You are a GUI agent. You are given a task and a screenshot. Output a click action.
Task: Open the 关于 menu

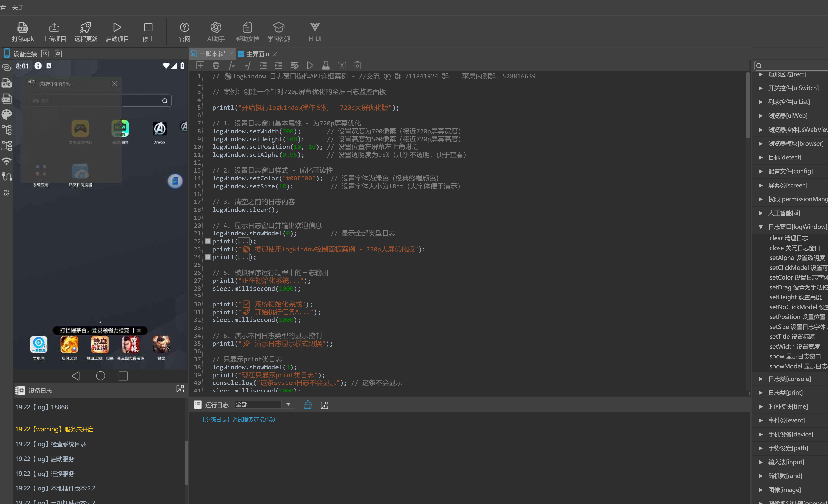pyautogui.click(x=18, y=7)
